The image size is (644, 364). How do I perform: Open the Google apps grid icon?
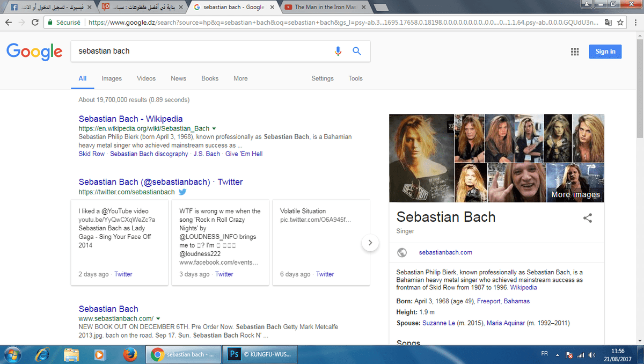(575, 52)
